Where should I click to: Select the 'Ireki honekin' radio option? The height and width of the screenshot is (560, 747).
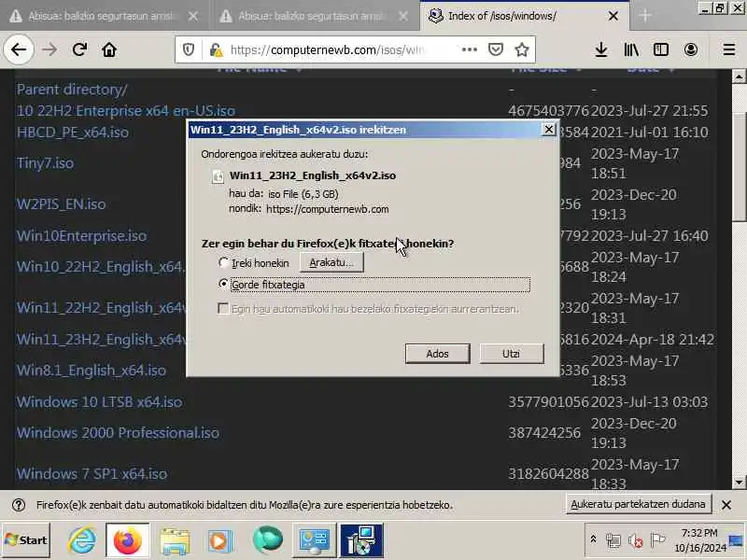tap(223, 262)
